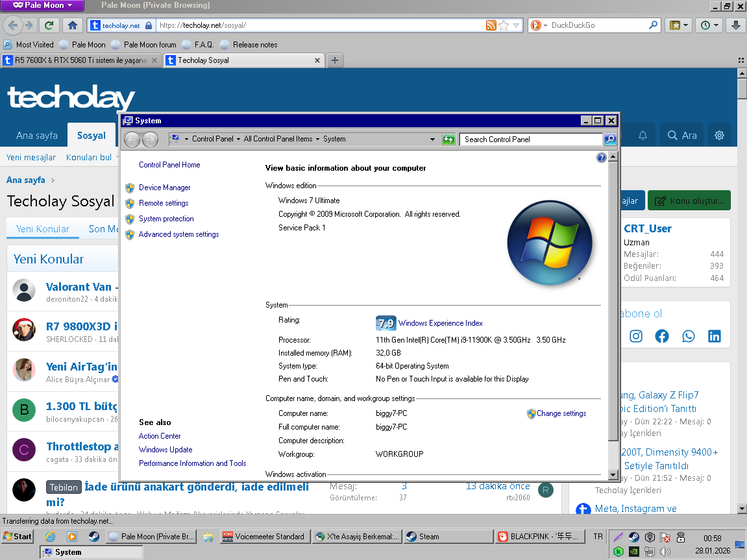Open Device Manager link
This screenshot has height=560, width=747.
point(164,188)
